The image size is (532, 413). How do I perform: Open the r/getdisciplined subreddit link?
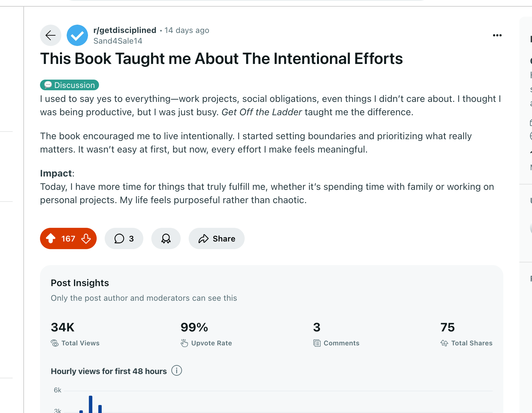coord(125,30)
